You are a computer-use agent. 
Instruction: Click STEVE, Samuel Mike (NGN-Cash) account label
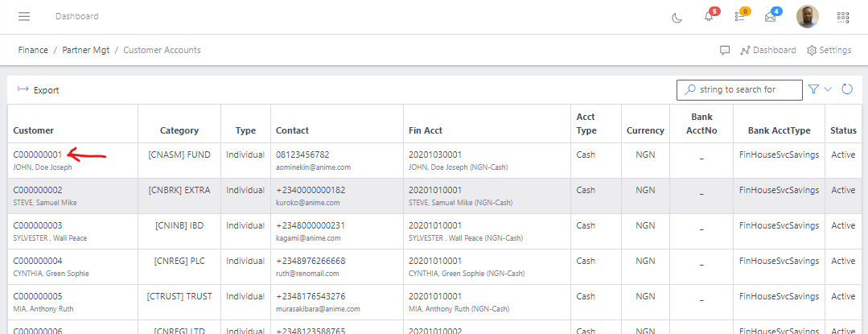(461, 203)
